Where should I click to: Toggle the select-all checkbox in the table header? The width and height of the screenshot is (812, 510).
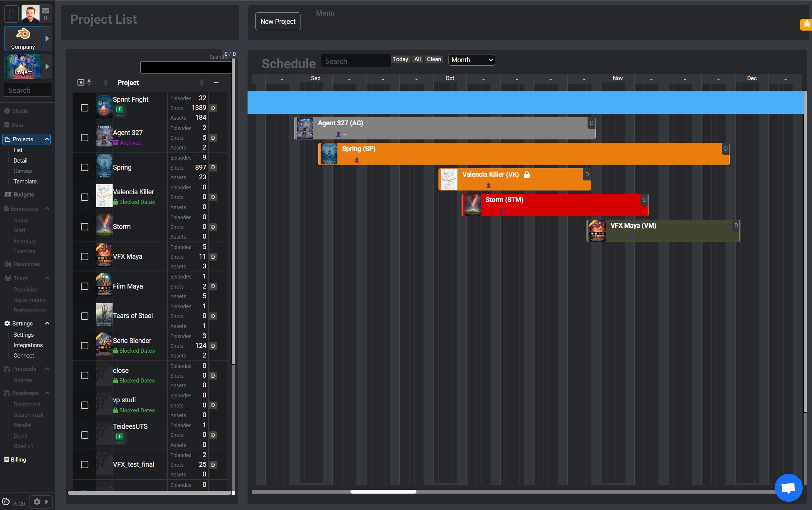tap(81, 82)
